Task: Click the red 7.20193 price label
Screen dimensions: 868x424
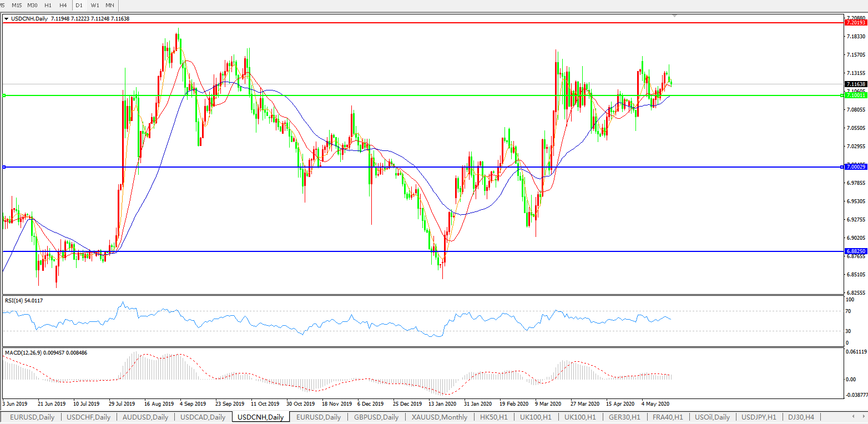Action: coord(855,23)
